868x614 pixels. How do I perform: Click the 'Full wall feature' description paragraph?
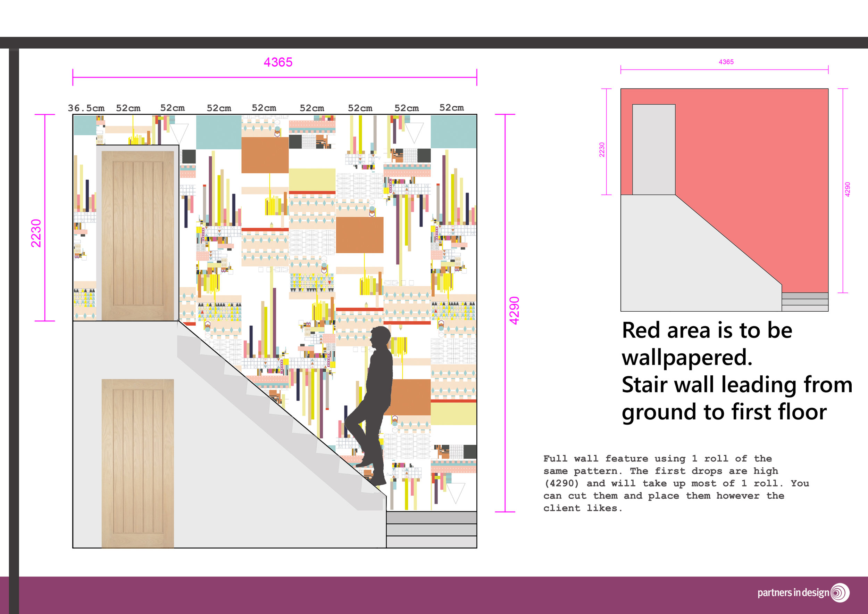676,483
